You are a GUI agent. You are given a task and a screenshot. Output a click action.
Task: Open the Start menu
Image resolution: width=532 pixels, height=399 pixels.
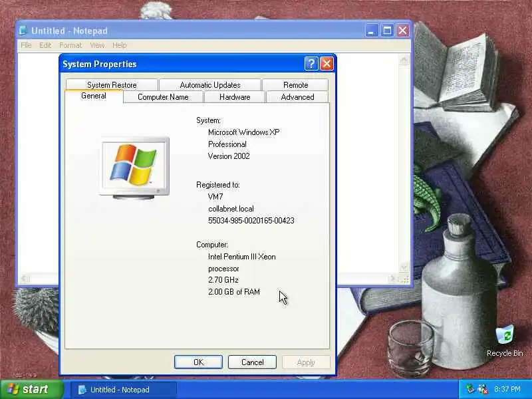pyautogui.click(x=32, y=389)
